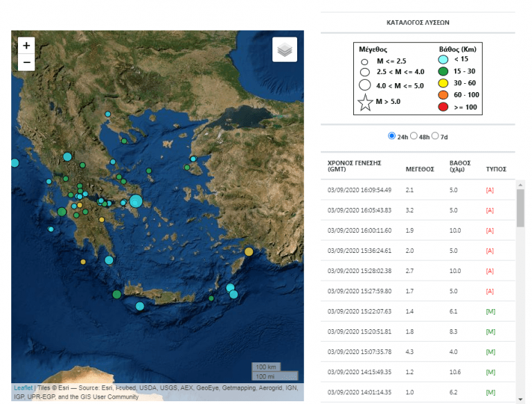The width and height of the screenshot is (532, 404).
Task: Open event 03/09/2020 16:09:54.49 row
Action: tap(418, 190)
